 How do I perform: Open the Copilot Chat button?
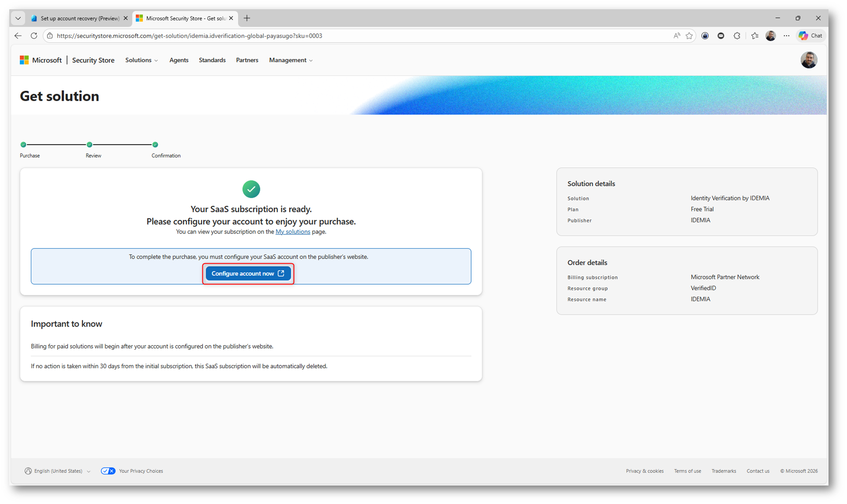811,36
